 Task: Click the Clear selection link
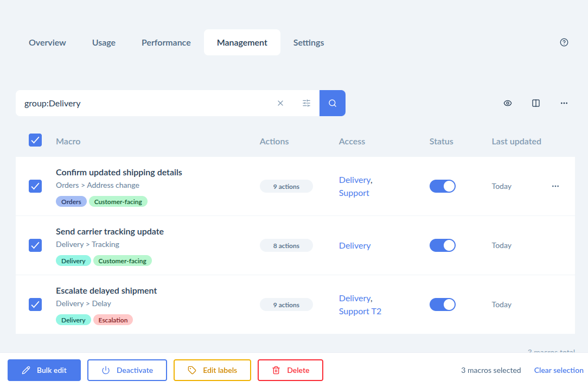[x=559, y=371]
